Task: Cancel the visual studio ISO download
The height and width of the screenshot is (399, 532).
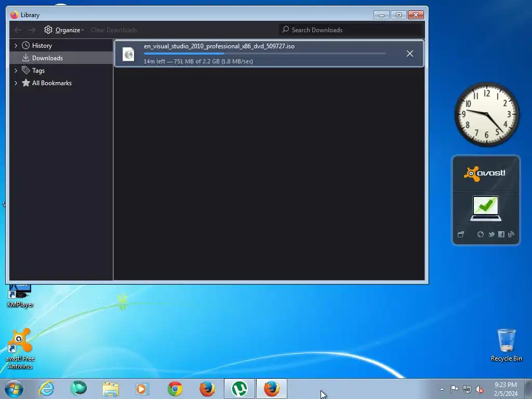Action: coord(410,54)
